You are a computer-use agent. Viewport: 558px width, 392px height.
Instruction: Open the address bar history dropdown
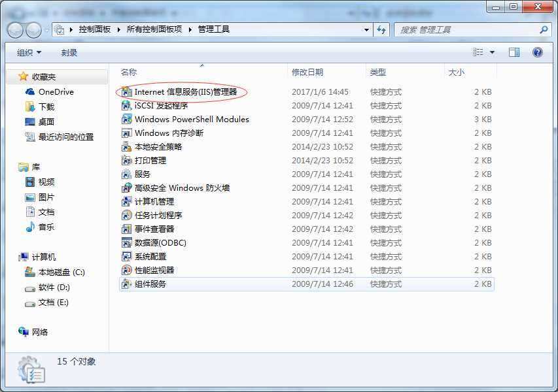point(366,30)
